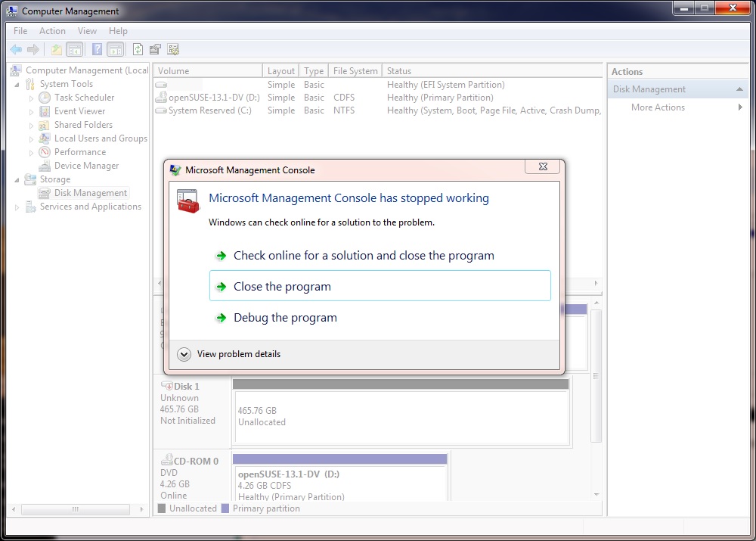Viewport: 756px width, 541px height.
Task: Sort by the Status column header
Action: (492, 71)
